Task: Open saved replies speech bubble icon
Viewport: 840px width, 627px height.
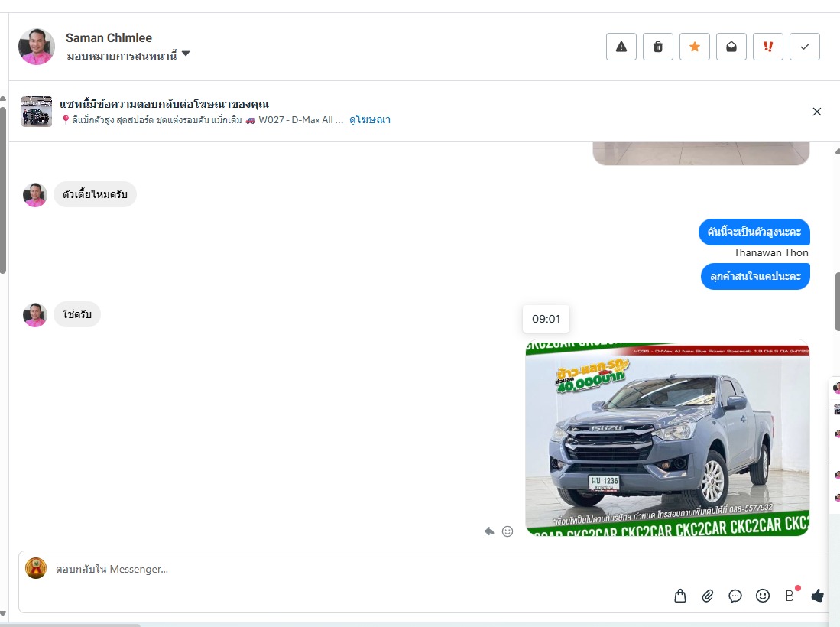Action: pyautogui.click(x=735, y=596)
